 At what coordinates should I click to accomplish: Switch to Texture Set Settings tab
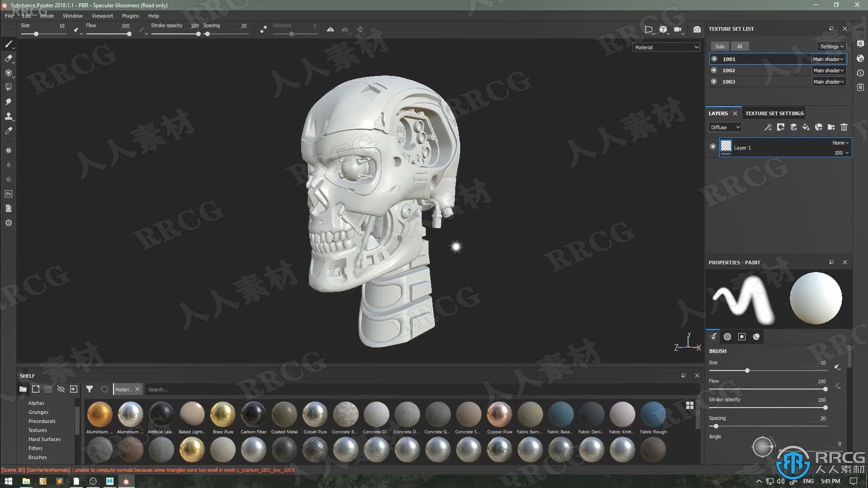tap(774, 113)
